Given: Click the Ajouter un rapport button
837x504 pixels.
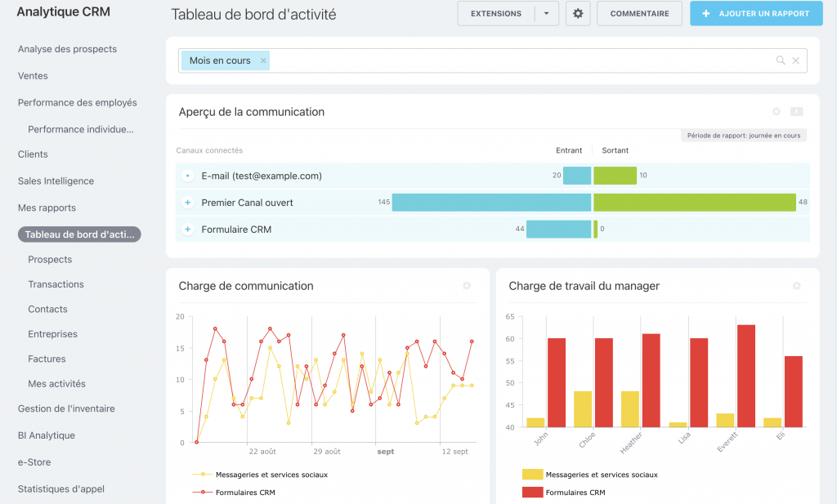Looking at the screenshot, I should [x=756, y=14].
